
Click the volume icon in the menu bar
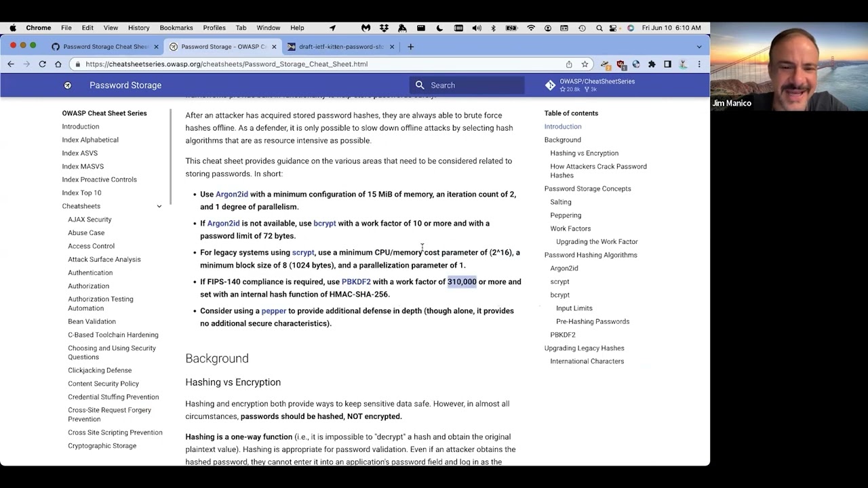point(476,28)
